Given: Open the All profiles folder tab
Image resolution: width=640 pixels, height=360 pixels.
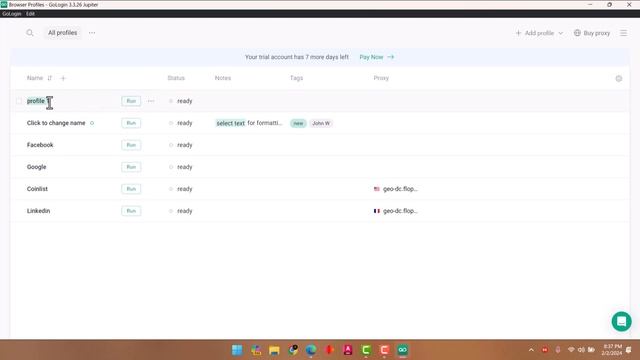Looking at the screenshot, I should point(62,33).
